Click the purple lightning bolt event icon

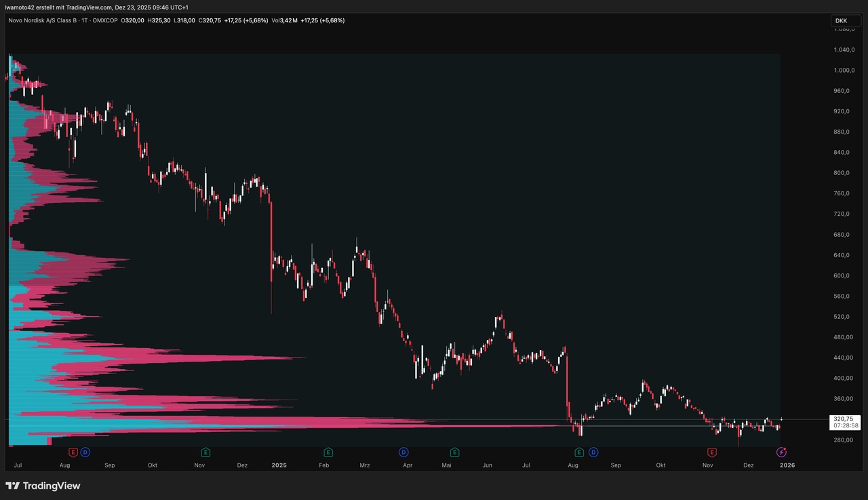(781, 452)
